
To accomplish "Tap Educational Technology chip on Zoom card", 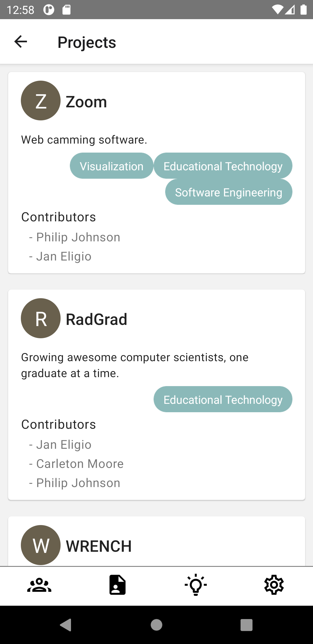I will click(x=223, y=166).
